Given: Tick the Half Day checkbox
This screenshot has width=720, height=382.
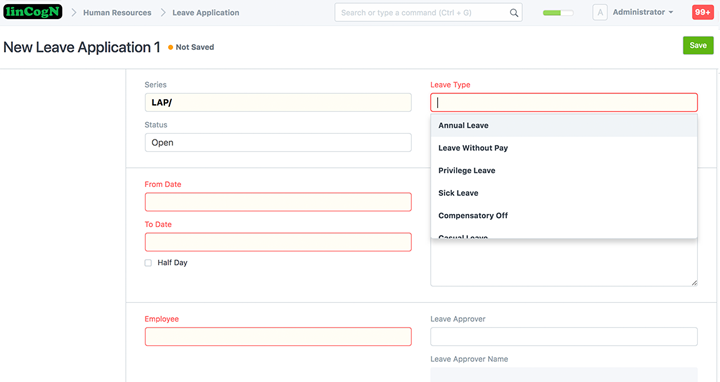Looking at the screenshot, I should 148,263.
